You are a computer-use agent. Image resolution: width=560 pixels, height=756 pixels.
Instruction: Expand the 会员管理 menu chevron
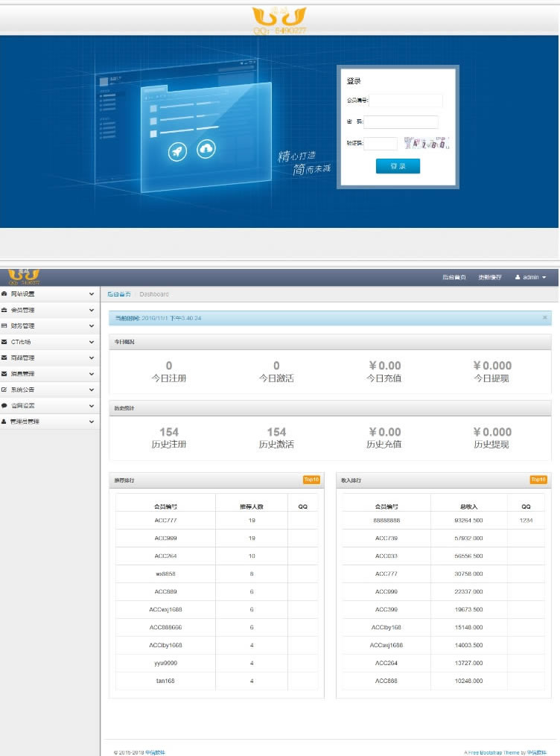pyautogui.click(x=92, y=310)
